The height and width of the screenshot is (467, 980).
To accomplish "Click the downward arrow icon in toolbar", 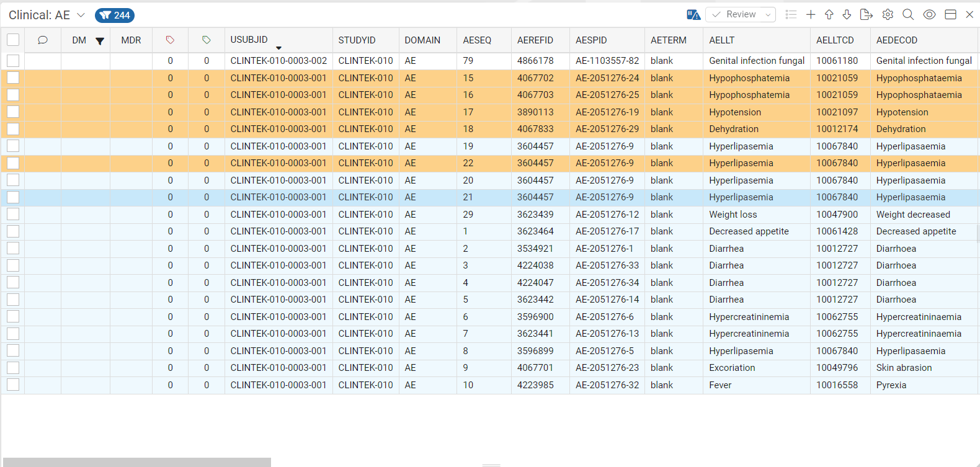I will (x=847, y=15).
